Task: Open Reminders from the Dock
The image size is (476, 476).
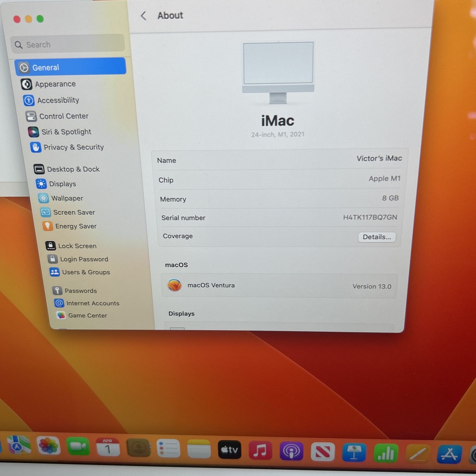Action: click(169, 449)
